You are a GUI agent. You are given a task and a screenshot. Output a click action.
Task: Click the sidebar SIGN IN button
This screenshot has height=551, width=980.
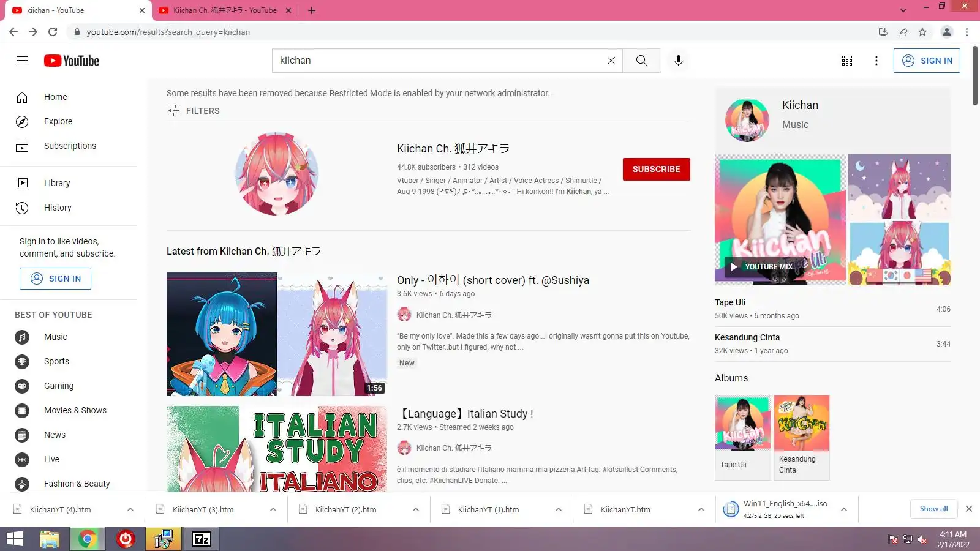55,279
